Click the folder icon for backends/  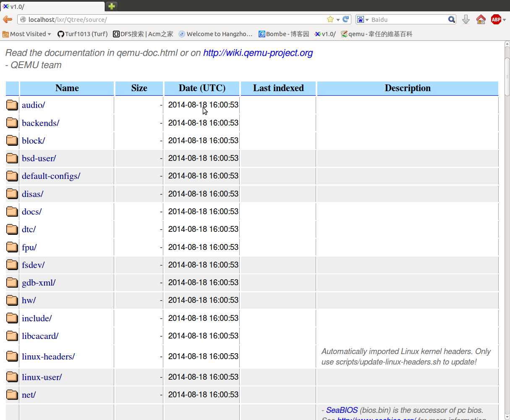12,123
